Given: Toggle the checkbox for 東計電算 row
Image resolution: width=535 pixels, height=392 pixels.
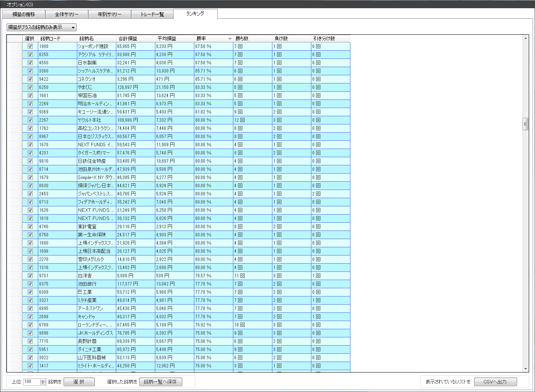Looking at the screenshot, I should pyautogui.click(x=30, y=227).
